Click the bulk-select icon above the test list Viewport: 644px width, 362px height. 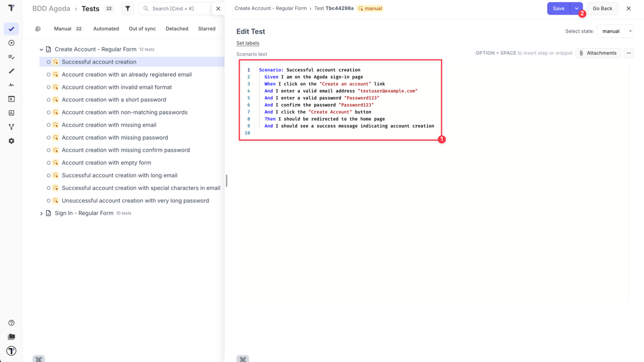pos(38,29)
